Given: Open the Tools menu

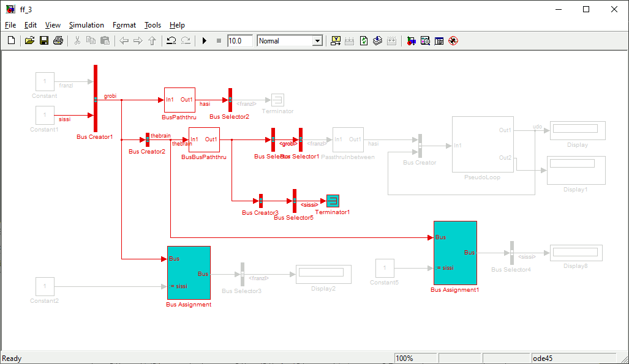Looking at the screenshot, I should (x=153, y=25).
